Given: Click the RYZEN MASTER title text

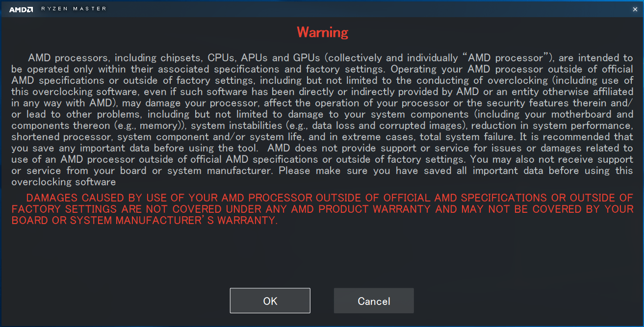Looking at the screenshot, I should [73, 9].
